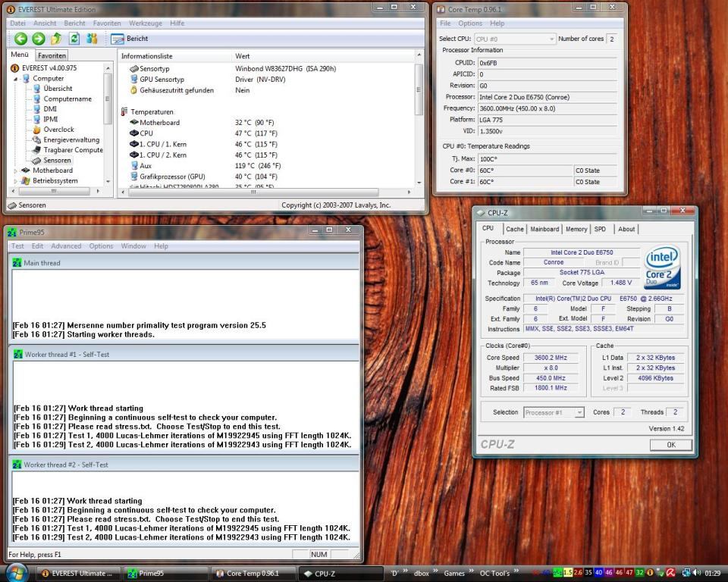Image resolution: width=728 pixels, height=582 pixels.
Task: Refresh the EVEREST page with the refresh icon
Action: [x=74, y=39]
